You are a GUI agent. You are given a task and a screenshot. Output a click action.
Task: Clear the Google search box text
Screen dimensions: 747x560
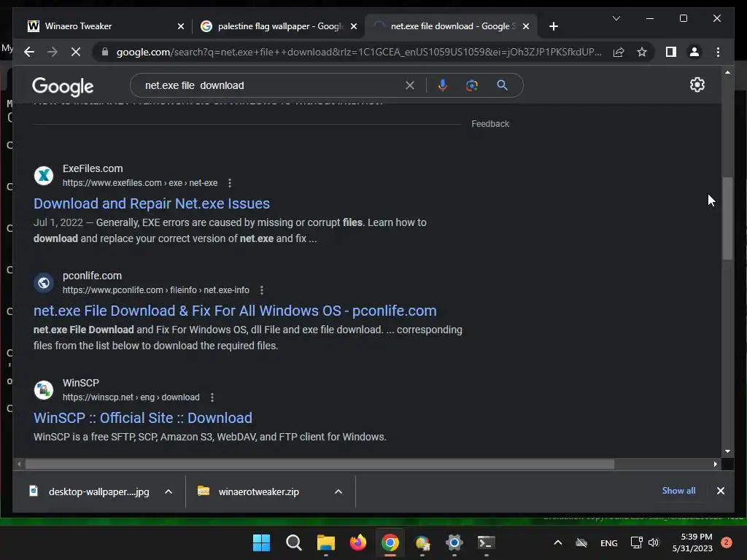click(x=410, y=85)
